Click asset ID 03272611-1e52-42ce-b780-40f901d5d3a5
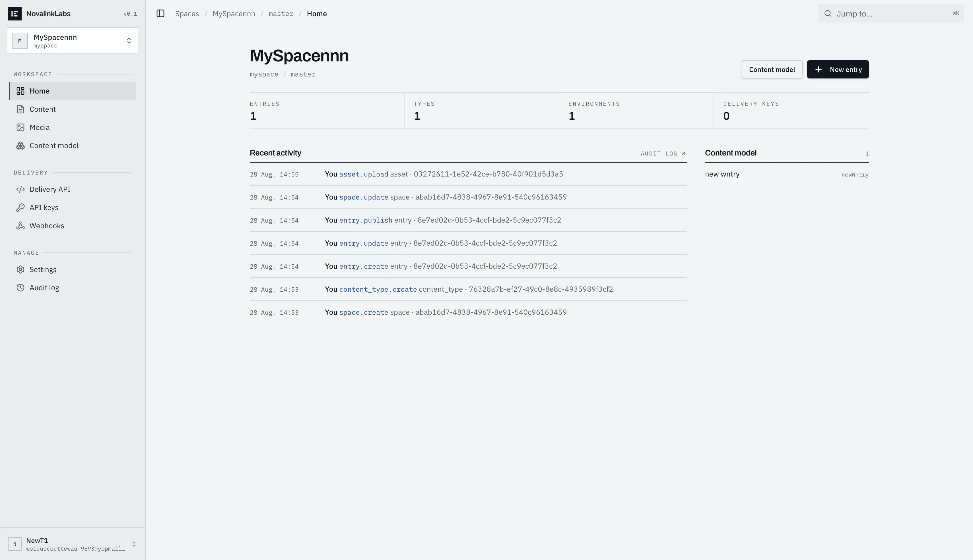The width and height of the screenshot is (973, 560). click(x=488, y=174)
